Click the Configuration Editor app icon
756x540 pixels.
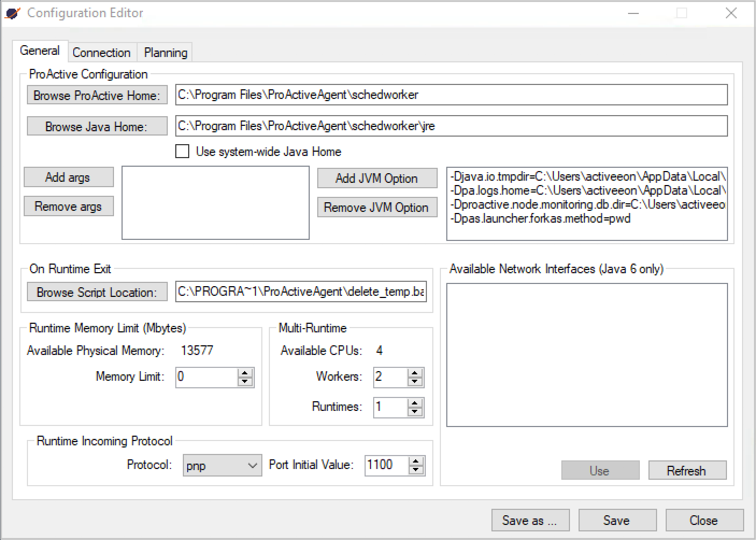pos(13,13)
